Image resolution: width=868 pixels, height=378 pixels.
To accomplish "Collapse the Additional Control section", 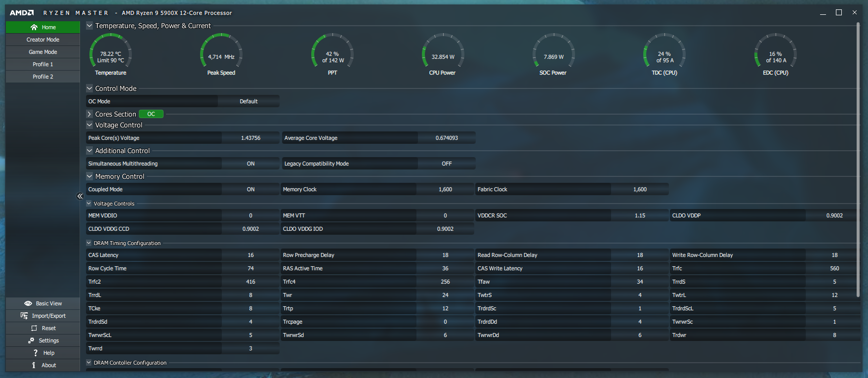I will click(x=89, y=151).
